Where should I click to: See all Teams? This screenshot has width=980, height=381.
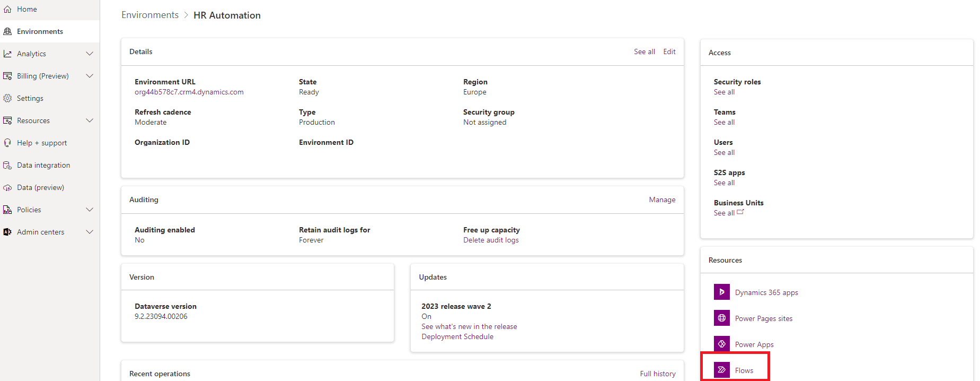[x=724, y=122]
